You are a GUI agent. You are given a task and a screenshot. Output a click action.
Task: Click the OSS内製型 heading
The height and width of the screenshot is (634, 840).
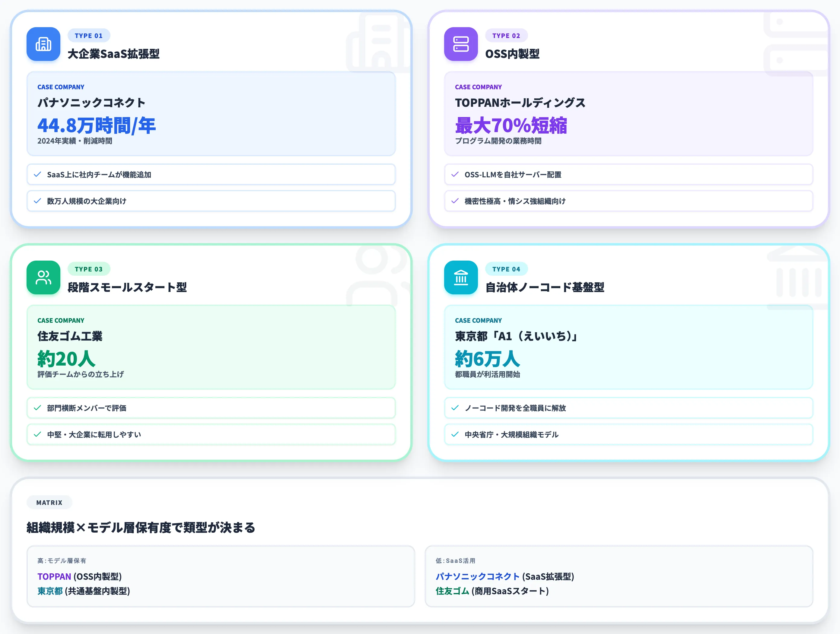[512, 54]
